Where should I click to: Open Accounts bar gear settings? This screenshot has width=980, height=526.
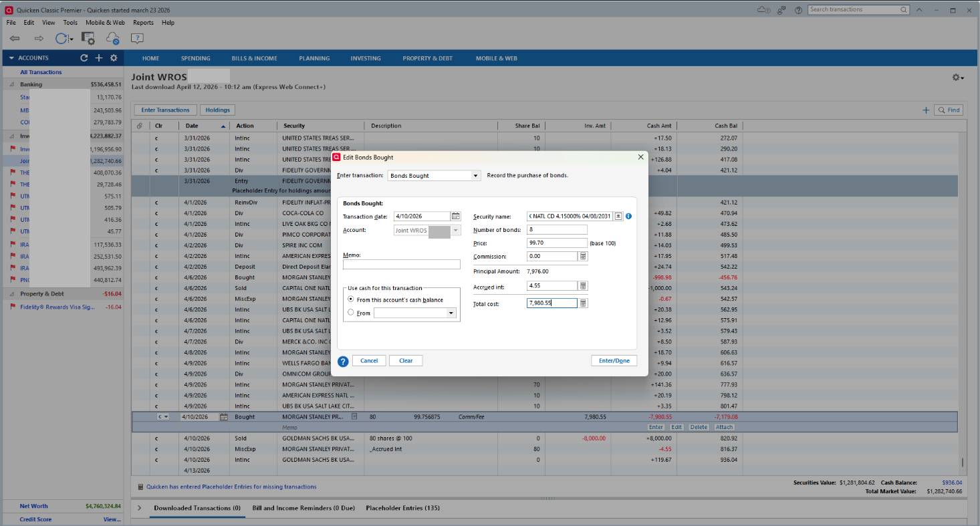click(114, 58)
